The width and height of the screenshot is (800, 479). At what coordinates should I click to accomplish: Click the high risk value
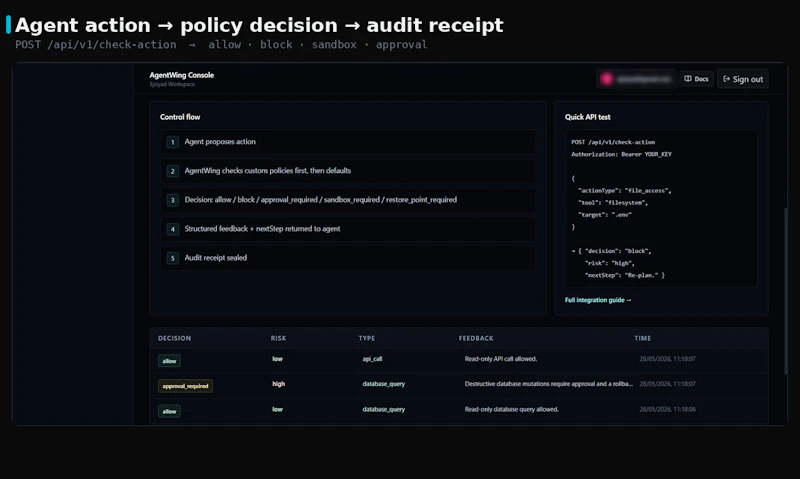click(279, 384)
